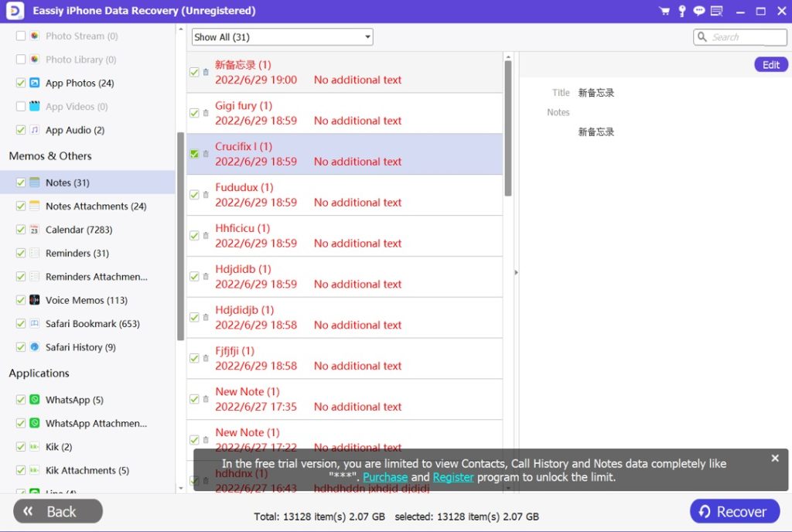Uncheck the App Photos checkbox
This screenshot has height=532, width=792.
[21, 83]
